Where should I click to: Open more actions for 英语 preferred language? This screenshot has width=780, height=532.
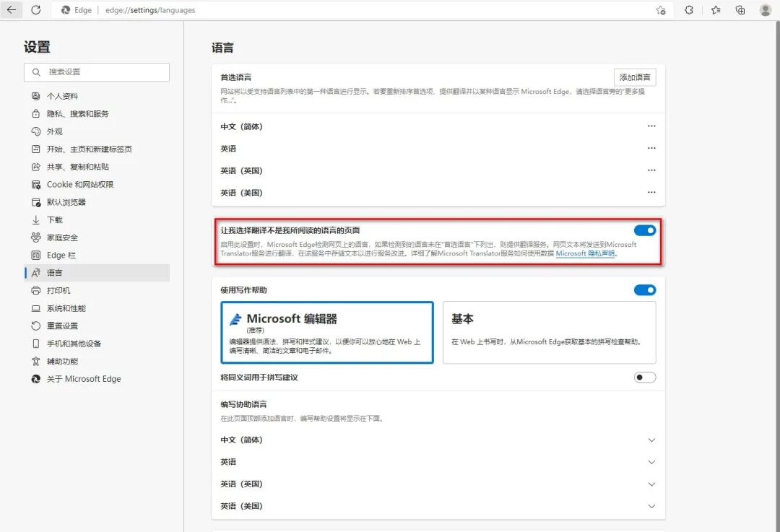point(651,148)
